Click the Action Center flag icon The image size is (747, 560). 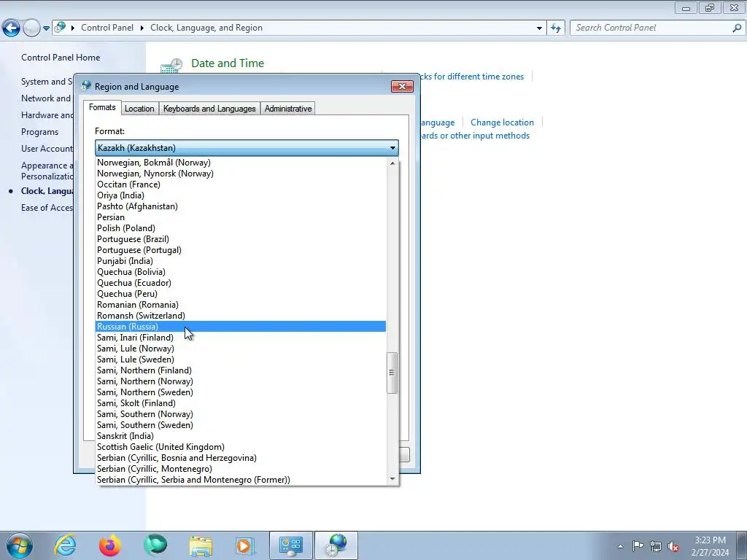(638, 545)
